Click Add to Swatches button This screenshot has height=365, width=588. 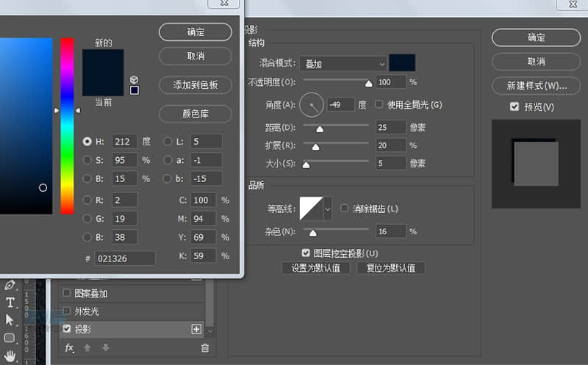pos(196,85)
